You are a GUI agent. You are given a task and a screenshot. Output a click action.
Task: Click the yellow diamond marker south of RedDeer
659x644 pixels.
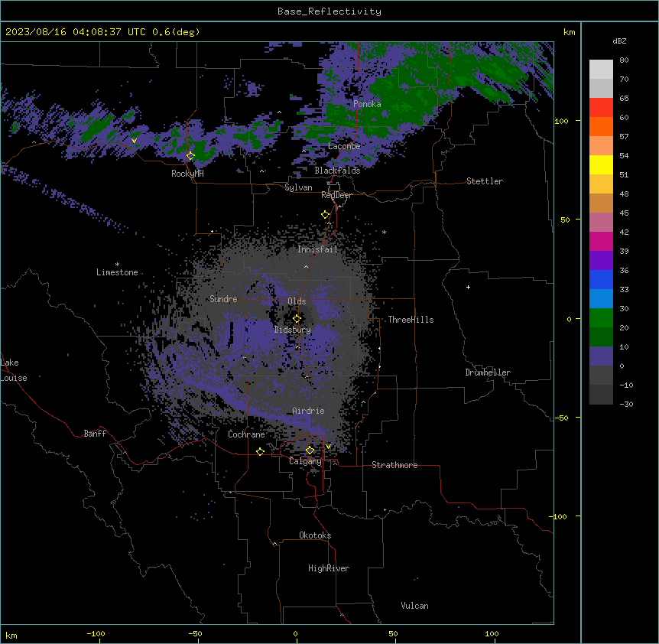click(325, 215)
